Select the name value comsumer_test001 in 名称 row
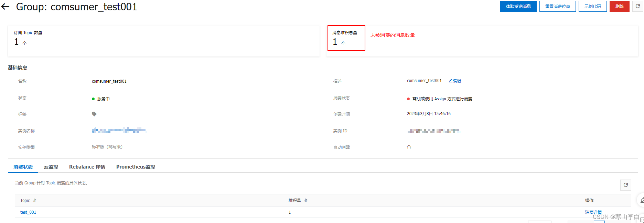 coord(109,81)
